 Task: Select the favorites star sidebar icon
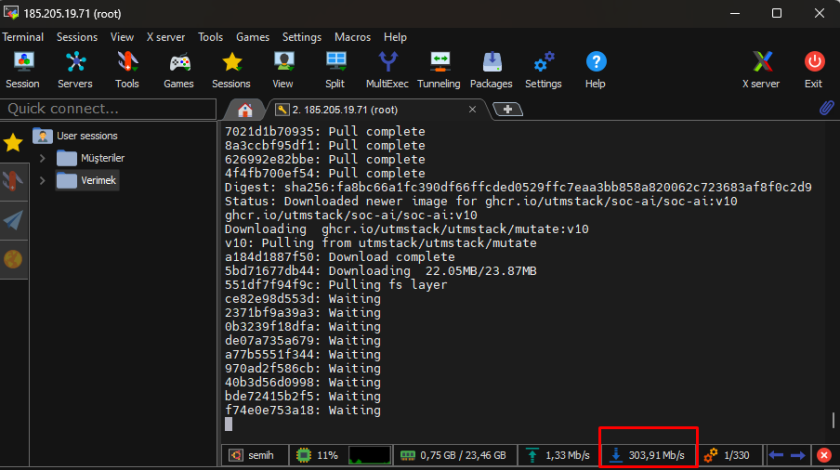click(13, 142)
